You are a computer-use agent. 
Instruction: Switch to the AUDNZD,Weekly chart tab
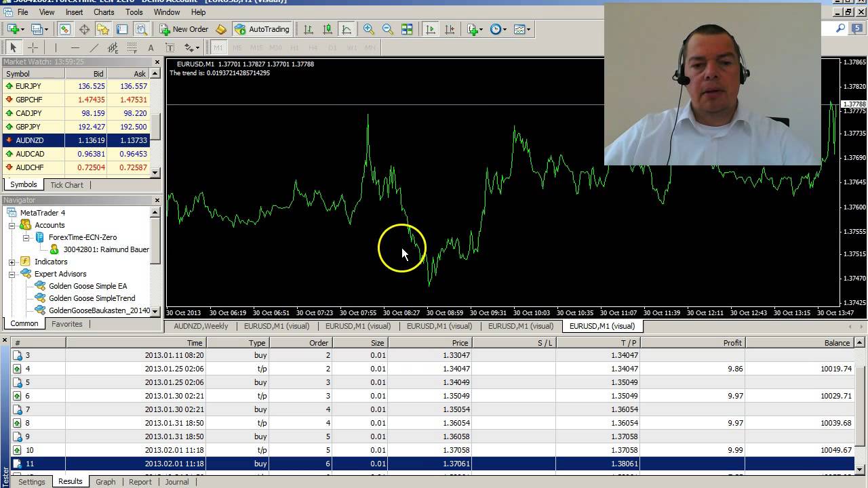[201, 326]
